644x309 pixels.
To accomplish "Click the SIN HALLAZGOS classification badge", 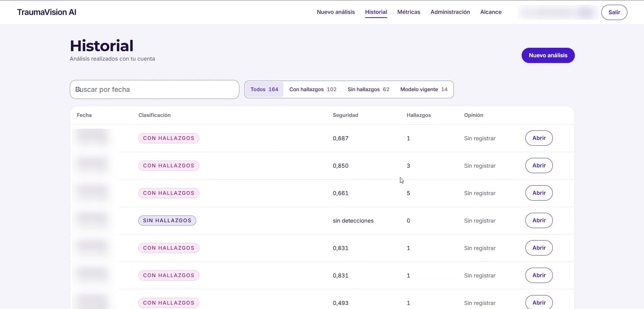I will (x=167, y=221).
